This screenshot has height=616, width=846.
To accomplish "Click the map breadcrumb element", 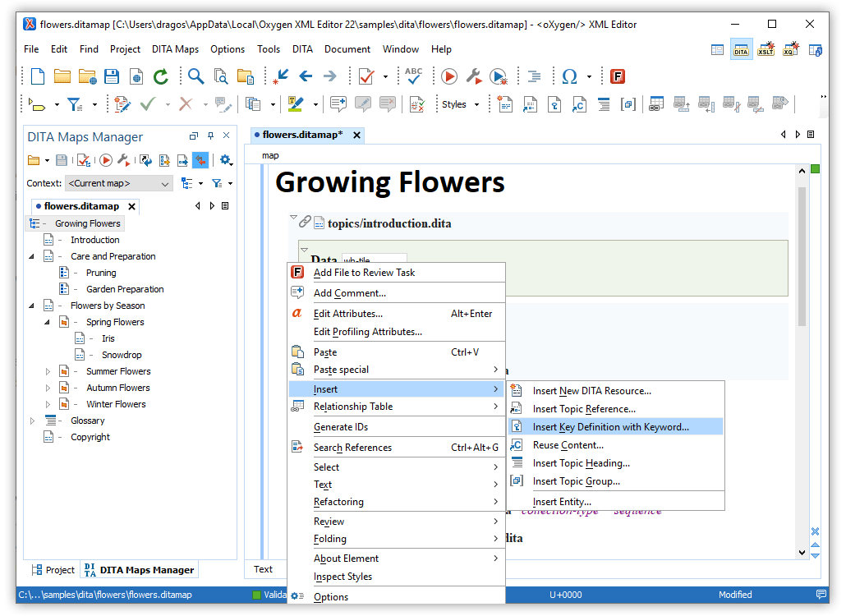I will (270, 155).
